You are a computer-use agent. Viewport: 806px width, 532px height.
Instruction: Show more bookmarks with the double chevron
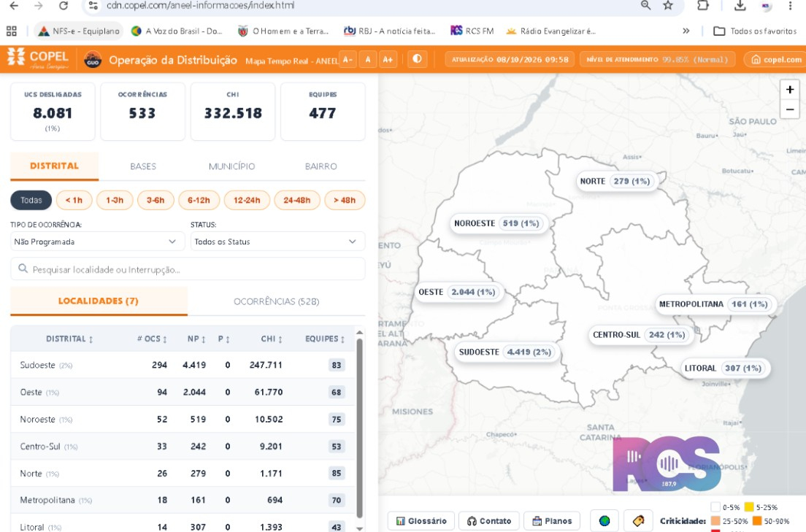(686, 31)
